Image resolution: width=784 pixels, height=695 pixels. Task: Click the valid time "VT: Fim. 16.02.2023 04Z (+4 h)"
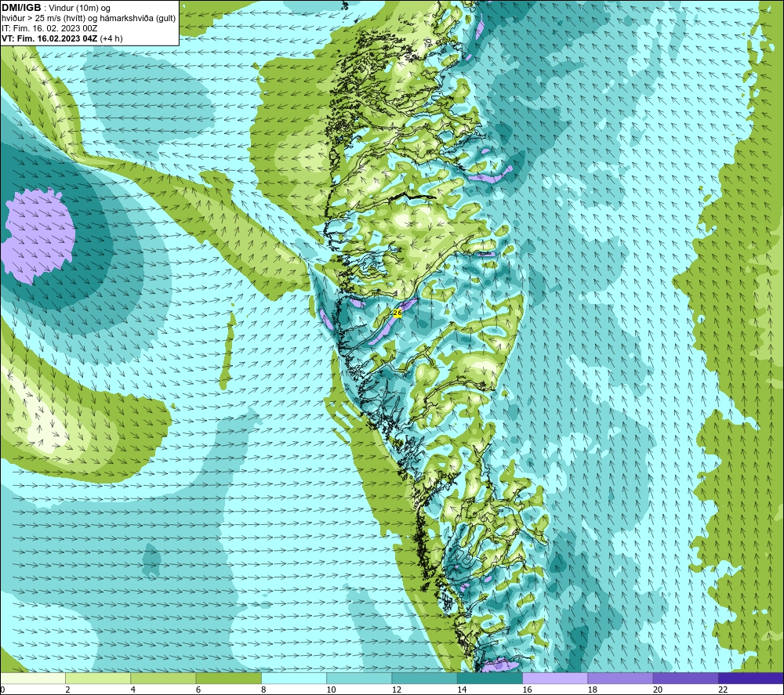tap(62, 38)
